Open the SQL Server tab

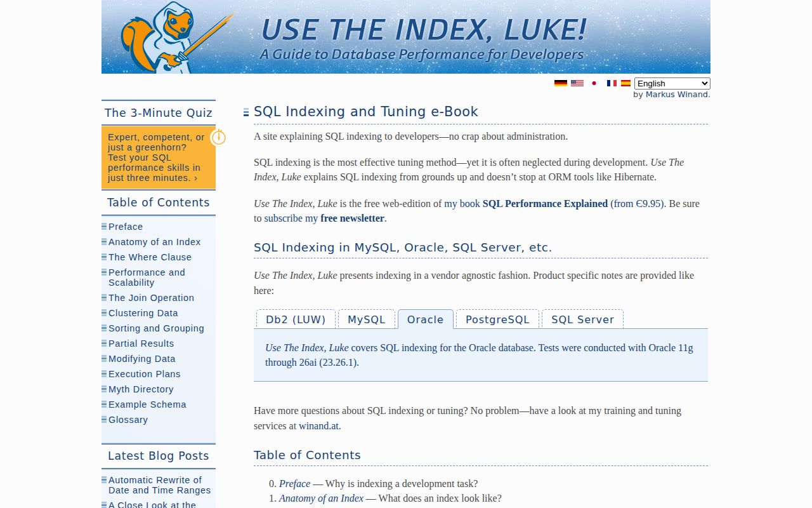(582, 319)
